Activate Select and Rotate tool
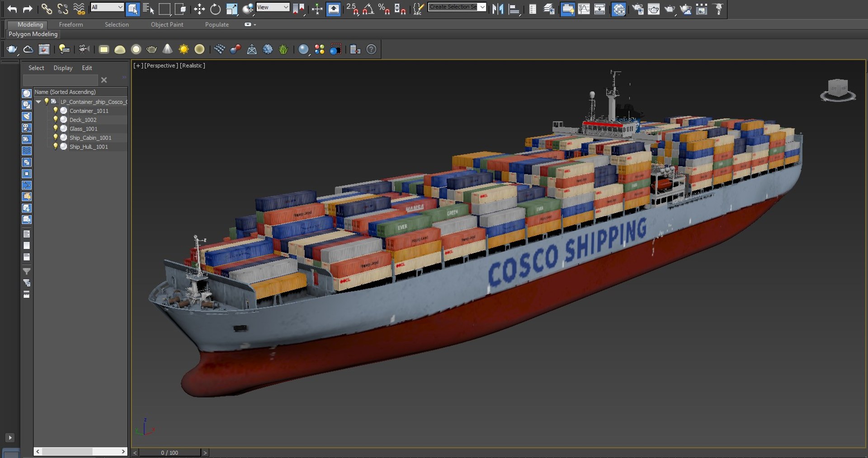This screenshot has width=868, height=458. pos(216,9)
